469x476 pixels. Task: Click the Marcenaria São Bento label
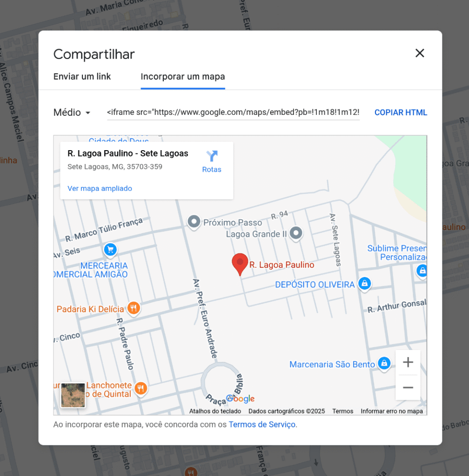[332, 364]
